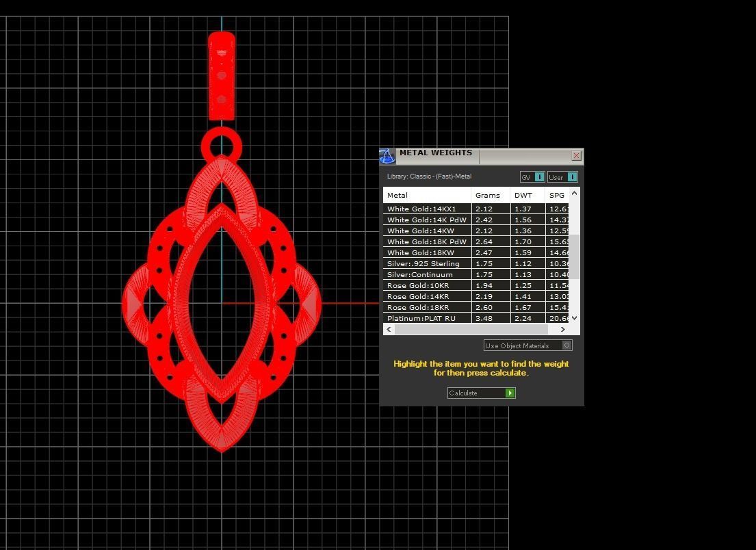The image size is (756, 550).
Task: Click the 1.41 DWT value
Action: click(x=523, y=296)
